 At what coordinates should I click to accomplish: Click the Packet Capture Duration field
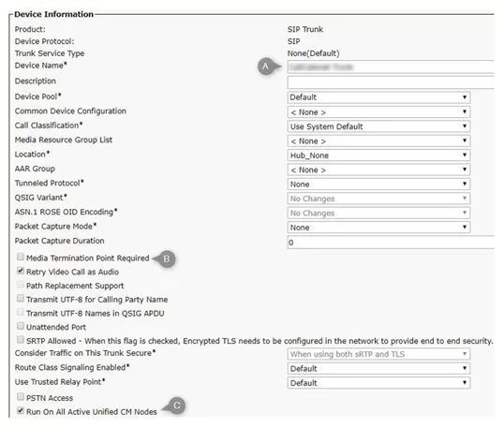pyautogui.click(x=391, y=243)
